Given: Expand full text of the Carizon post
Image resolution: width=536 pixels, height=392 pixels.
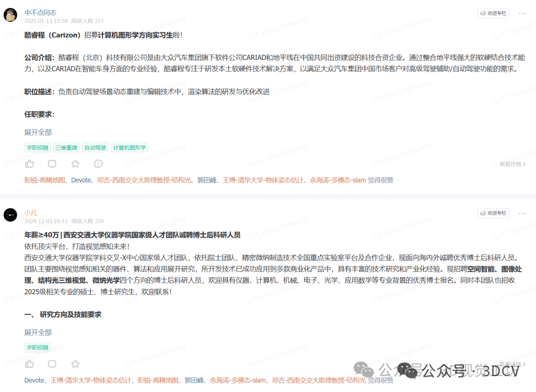Looking at the screenshot, I should [x=38, y=132].
